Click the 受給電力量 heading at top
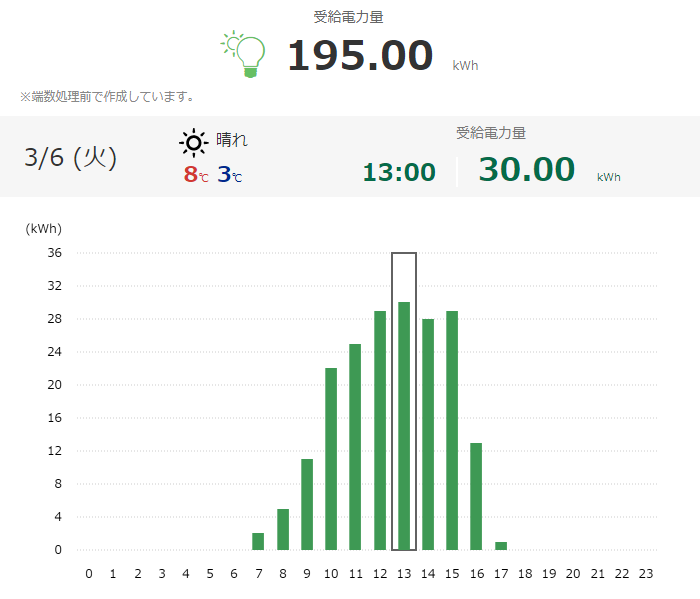The width and height of the screenshot is (700, 599). point(348,17)
